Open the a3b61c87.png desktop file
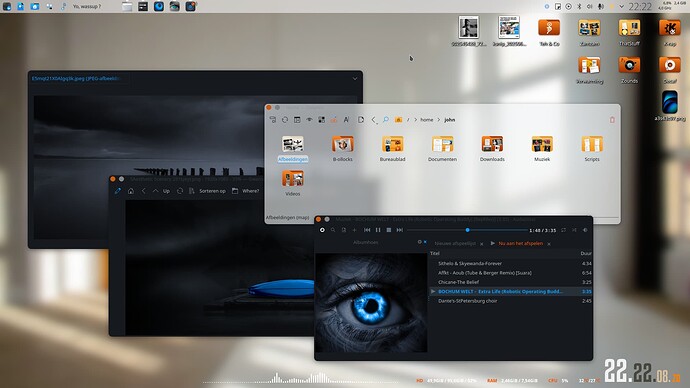The image size is (690, 388). tap(669, 106)
